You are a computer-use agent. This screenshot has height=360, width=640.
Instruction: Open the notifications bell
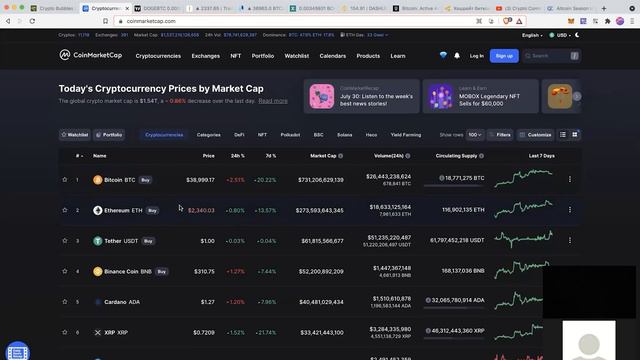tap(457, 56)
